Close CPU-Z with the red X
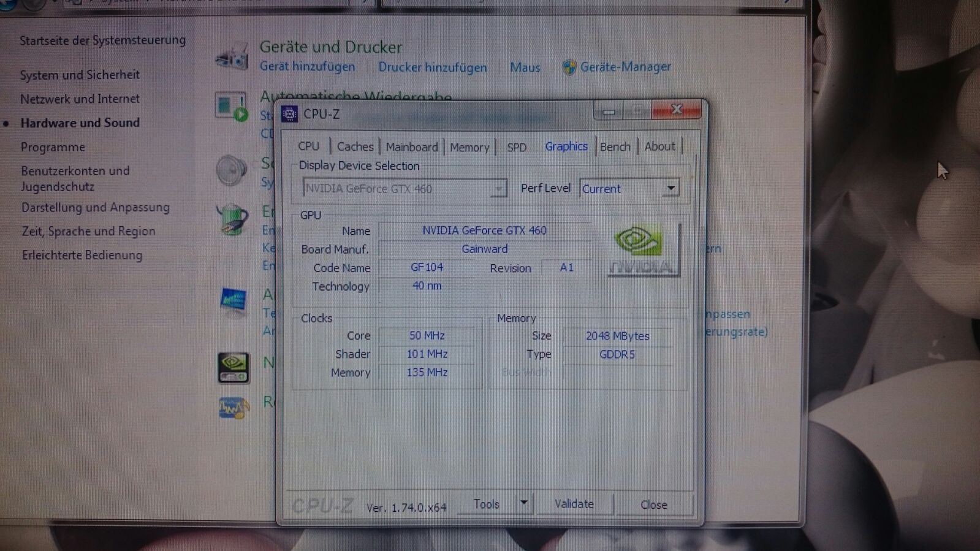980x551 pixels. 677,109
